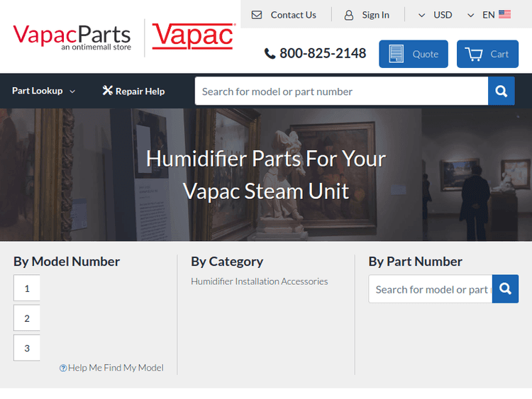Select model number 3
This screenshot has width=532, height=399.
(27, 347)
